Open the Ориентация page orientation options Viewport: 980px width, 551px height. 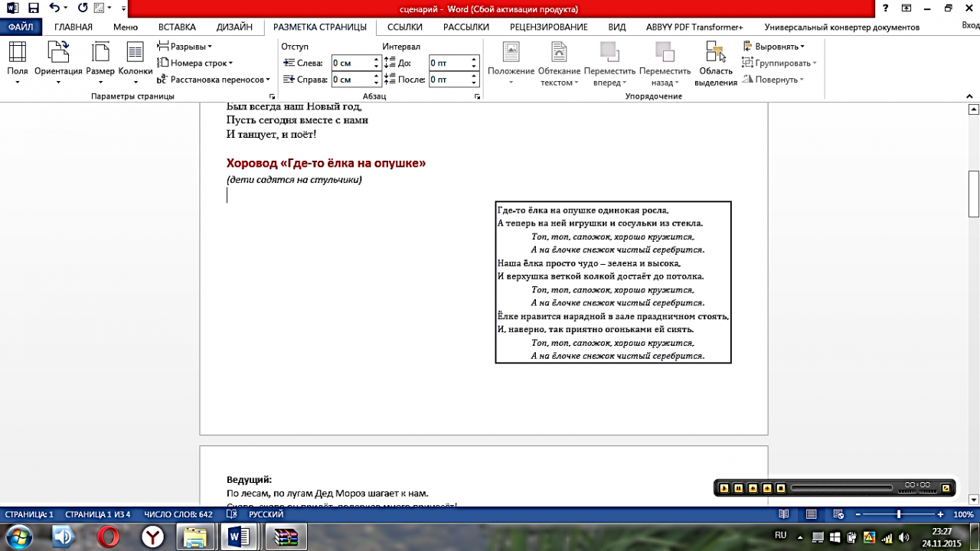point(58,64)
